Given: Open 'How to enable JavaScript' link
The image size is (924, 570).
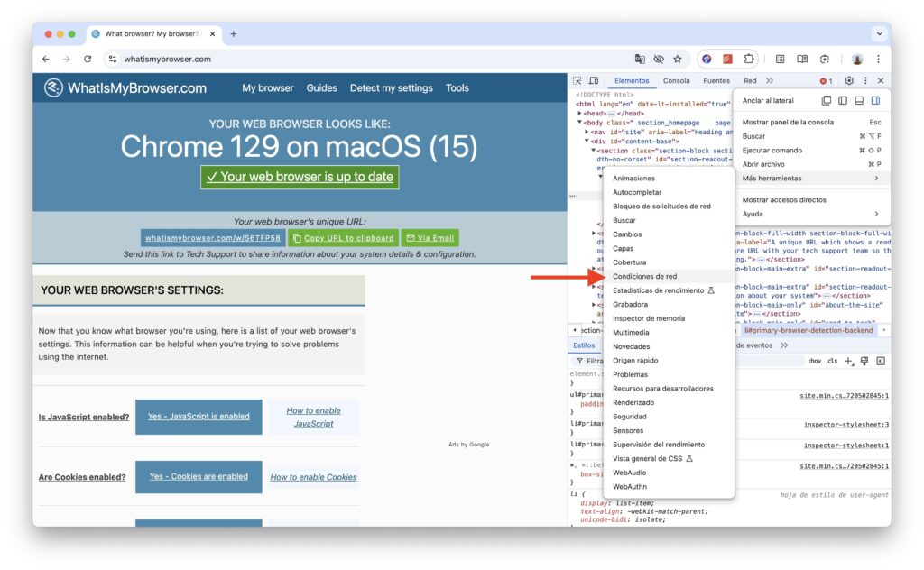Looking at the screenshot, I should 313,417.
